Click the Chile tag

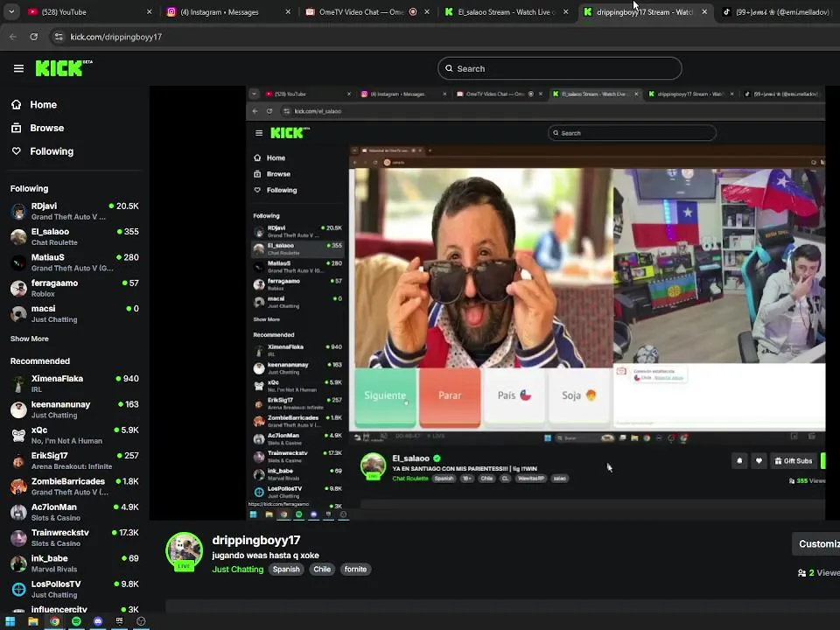pyautogui.click(x=322, y=570)
